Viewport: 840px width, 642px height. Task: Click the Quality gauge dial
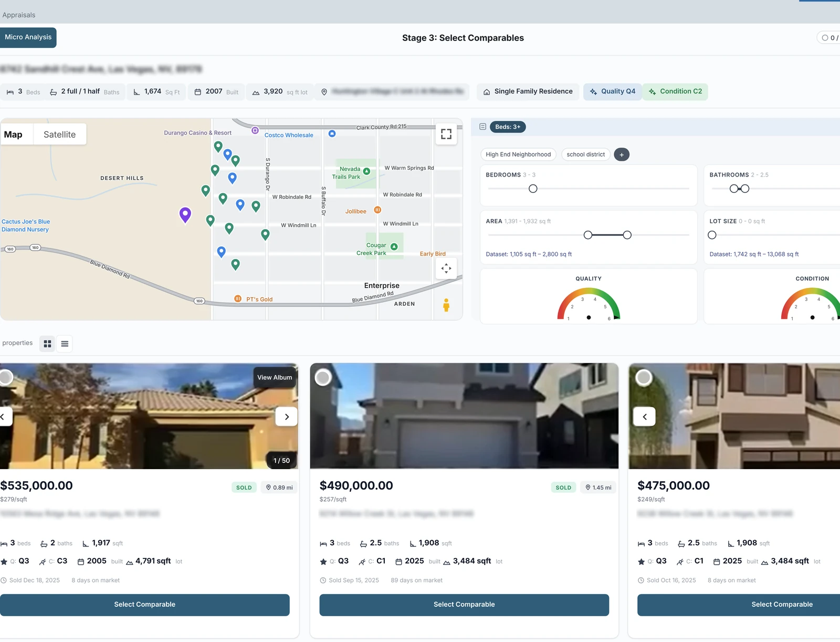589,304
